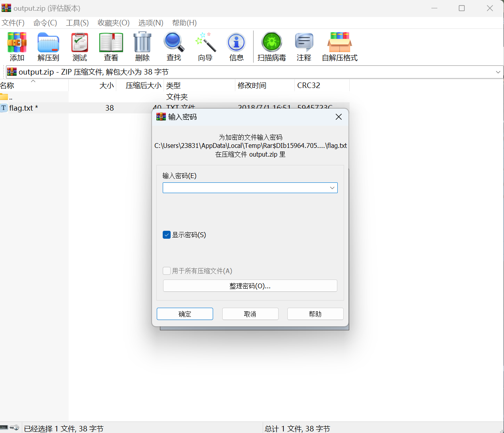Click the status text '总计 1 文件, 38 字节'

pos(297,429)
